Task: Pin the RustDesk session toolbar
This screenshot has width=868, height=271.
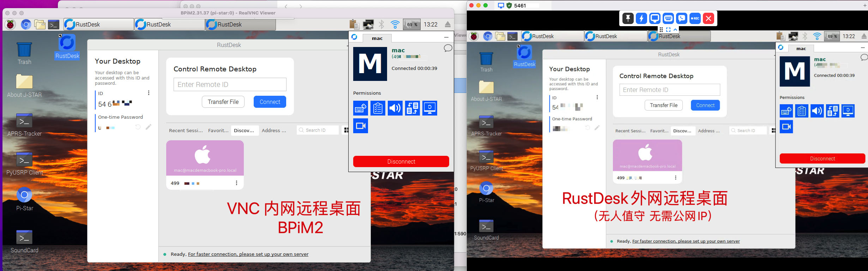Action: [x=628, y=18]
